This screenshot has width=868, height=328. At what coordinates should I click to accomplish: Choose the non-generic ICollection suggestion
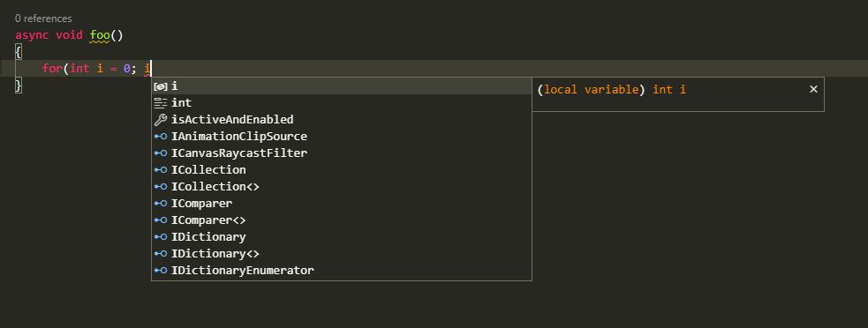[x=342, y=170]
